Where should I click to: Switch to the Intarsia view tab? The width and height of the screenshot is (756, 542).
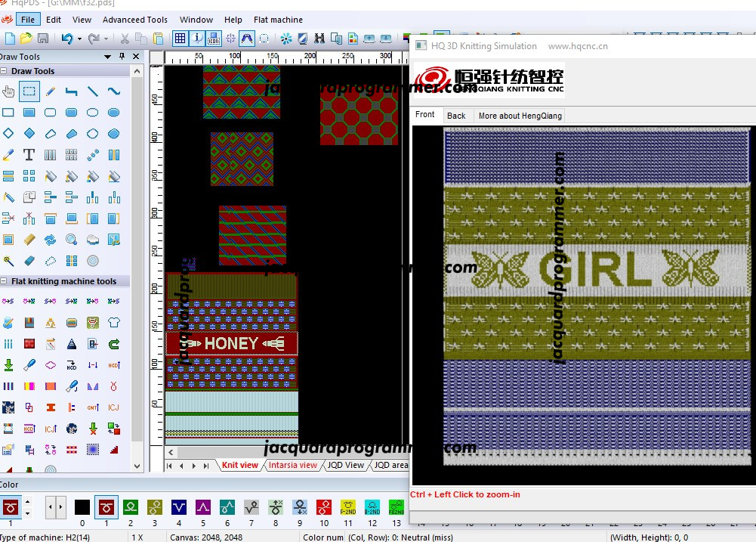[293, 465]
